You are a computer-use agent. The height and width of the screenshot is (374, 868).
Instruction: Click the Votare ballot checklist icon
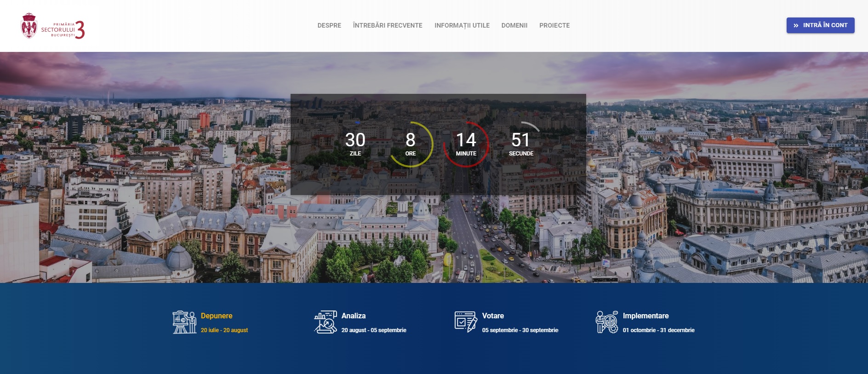pyautogui.click(x=466, y=322)
